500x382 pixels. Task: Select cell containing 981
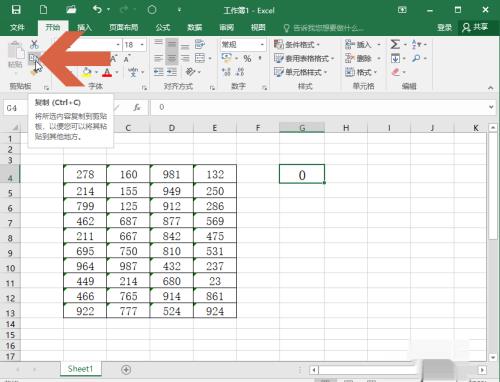[172, 174]
